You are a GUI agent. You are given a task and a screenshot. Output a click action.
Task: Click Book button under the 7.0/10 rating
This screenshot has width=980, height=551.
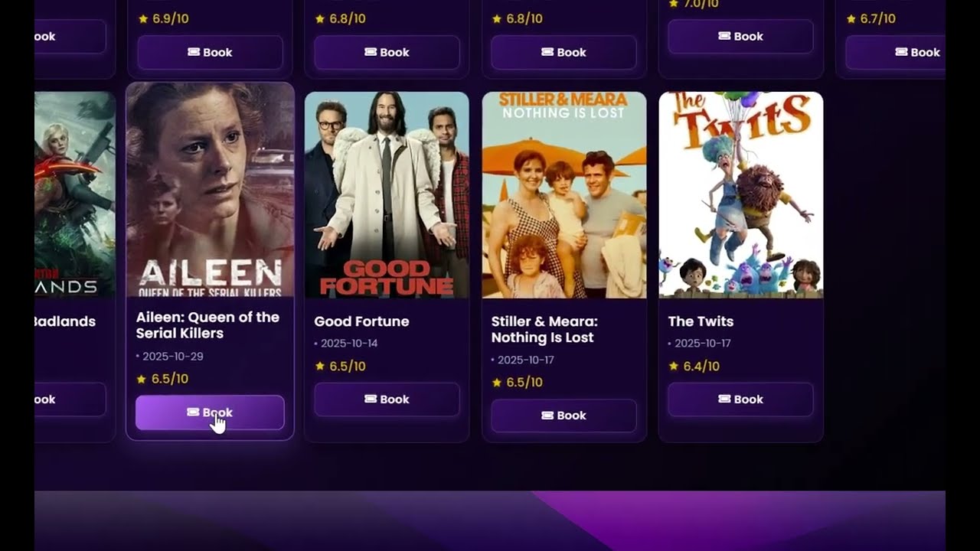click(740, 37)
